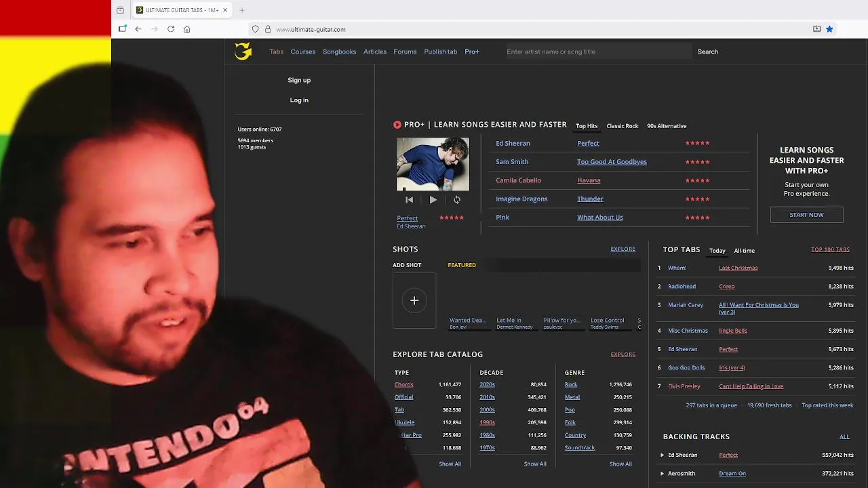The image size is (868, 488).
Task: Select the All-time tab in Top Tabs
Action: click(745, 251)
